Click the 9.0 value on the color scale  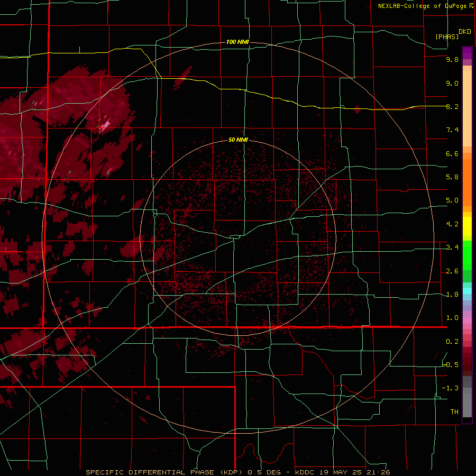pyautogui.click(x=452, y=83)
